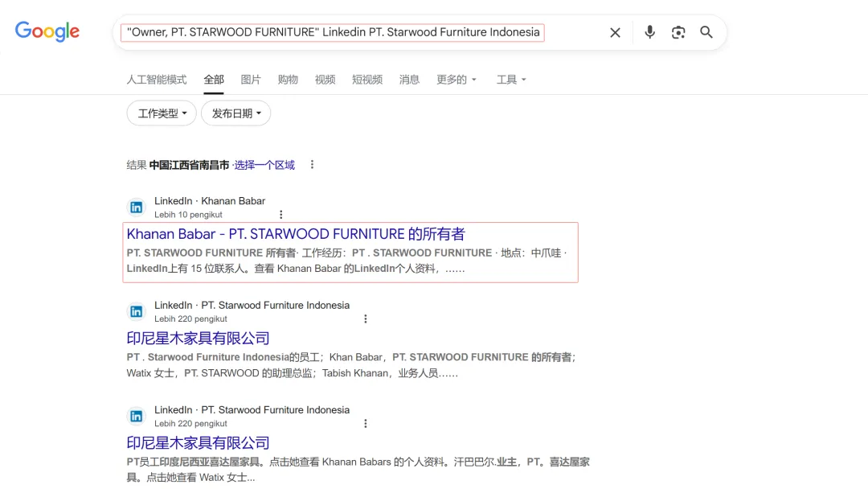Screen dimensions: 868x489
Task: Click the search magnifier icon
Action: click(x=706, y=32)
